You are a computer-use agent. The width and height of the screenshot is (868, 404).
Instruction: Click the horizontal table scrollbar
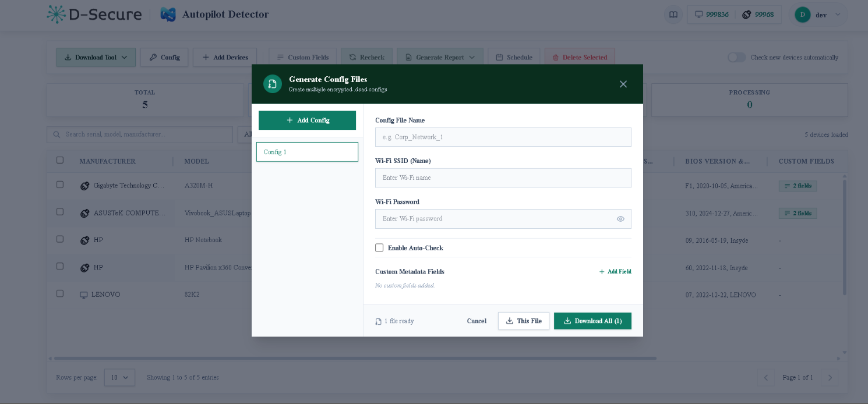click(355, 358)
